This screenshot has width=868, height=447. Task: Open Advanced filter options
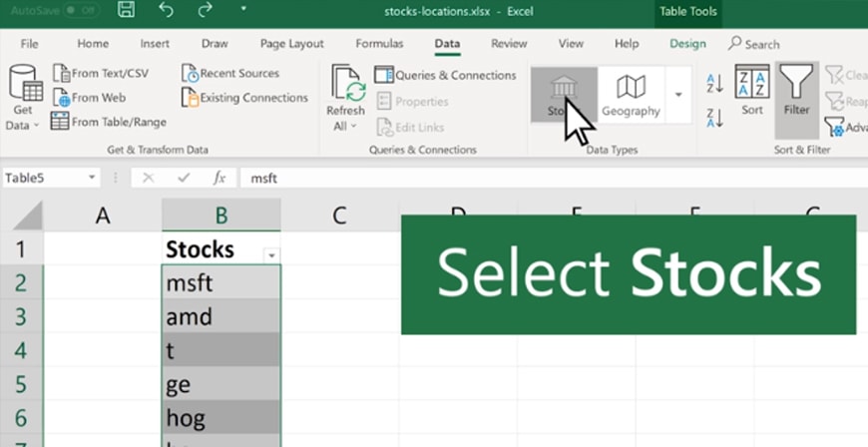point(845,127)
